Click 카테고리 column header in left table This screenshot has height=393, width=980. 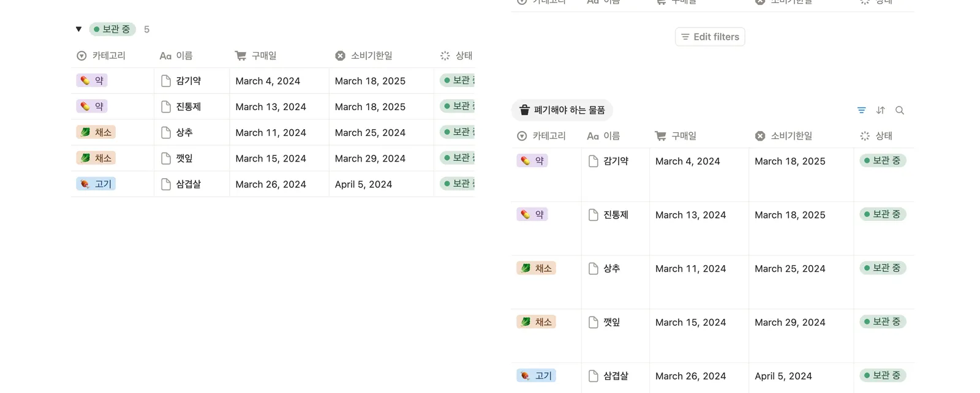click(x=101, y=56)
